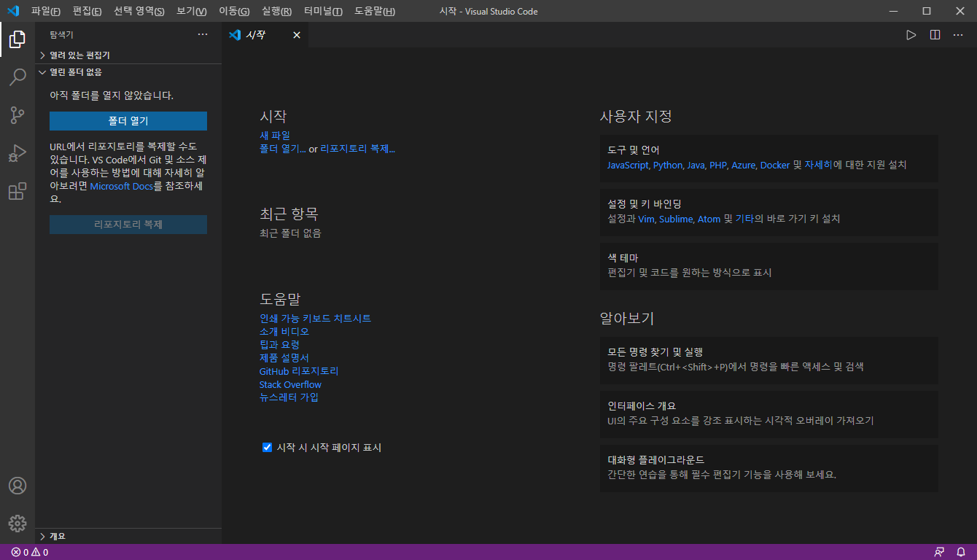Open the 팁과 요령 link
This screenshot has height=560, width=977.
tap(279, 345)
